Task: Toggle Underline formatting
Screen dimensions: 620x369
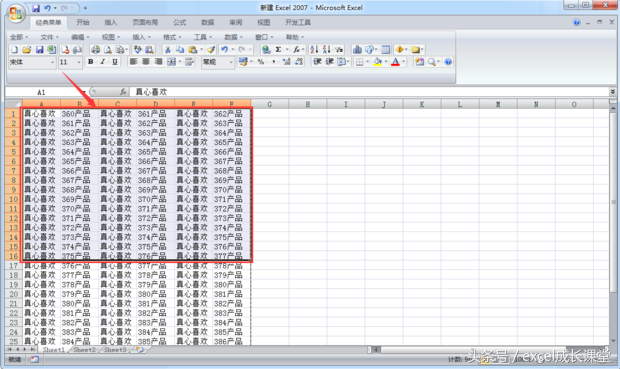Action: 115,62
